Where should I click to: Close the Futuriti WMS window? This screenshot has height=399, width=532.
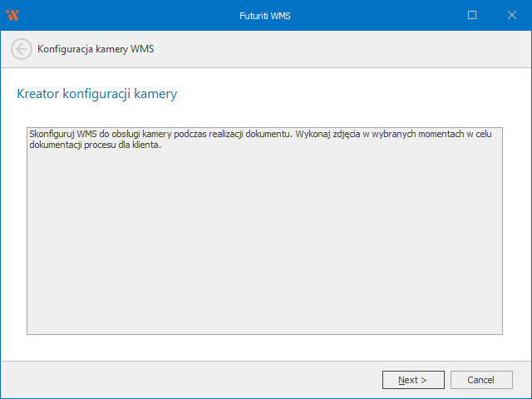click(x=510, y=15)
